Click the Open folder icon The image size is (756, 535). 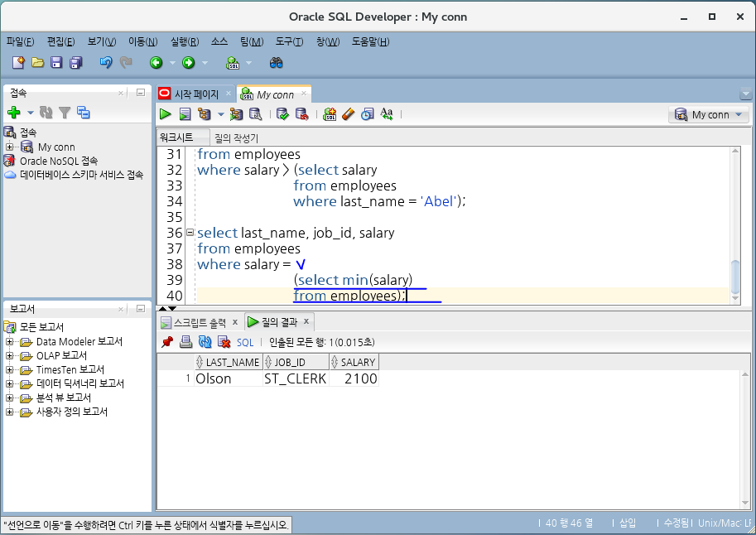click(37, 62)
